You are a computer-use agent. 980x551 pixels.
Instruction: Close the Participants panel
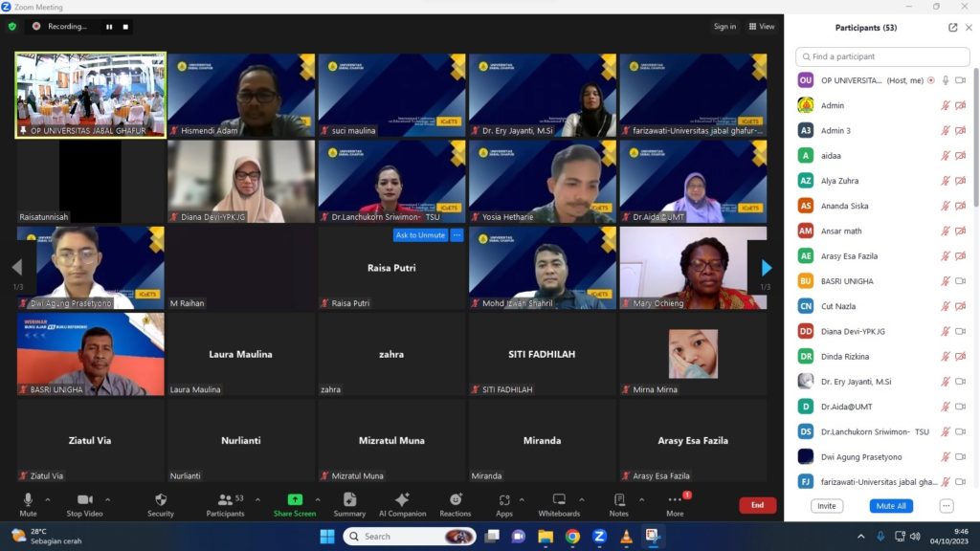(x=969, y=28)
